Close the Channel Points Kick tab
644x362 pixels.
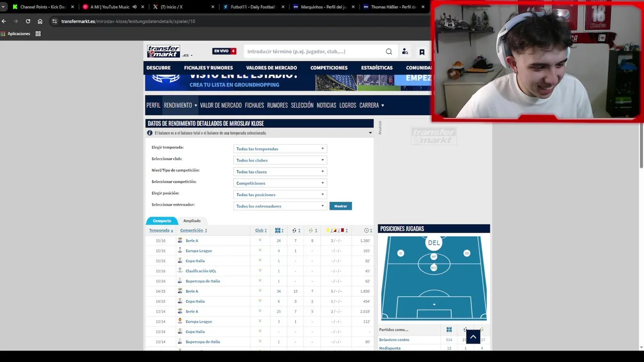(x=73, y=7)
